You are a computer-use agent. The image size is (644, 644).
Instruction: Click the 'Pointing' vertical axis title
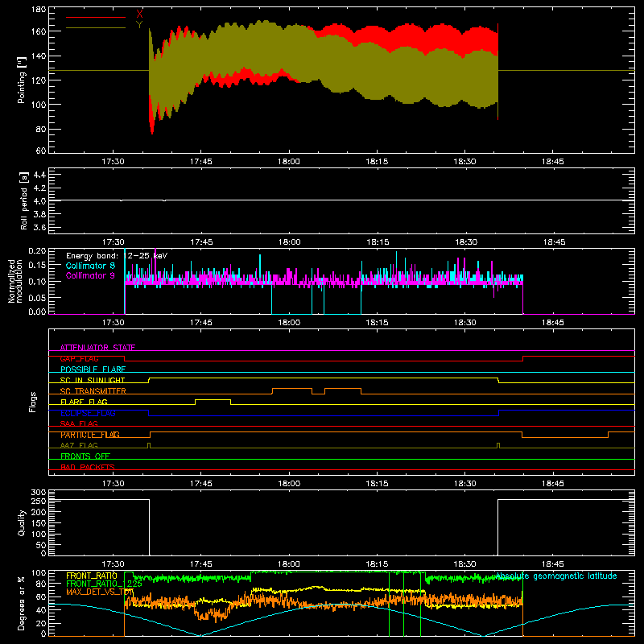point(22,80)
